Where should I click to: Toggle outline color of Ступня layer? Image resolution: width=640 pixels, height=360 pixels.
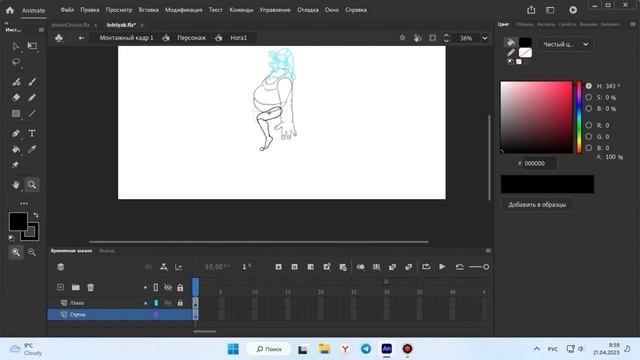(156, 315)
